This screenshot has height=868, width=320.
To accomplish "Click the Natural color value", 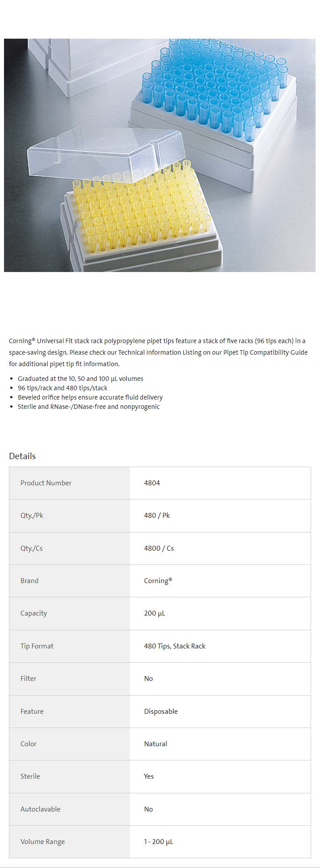I will point(156,744).
